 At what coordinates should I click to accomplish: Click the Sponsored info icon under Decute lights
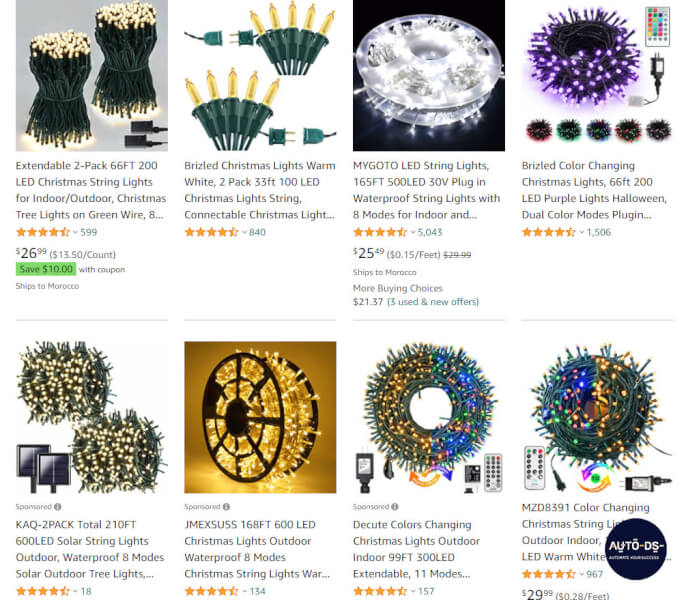click(395, 507)
